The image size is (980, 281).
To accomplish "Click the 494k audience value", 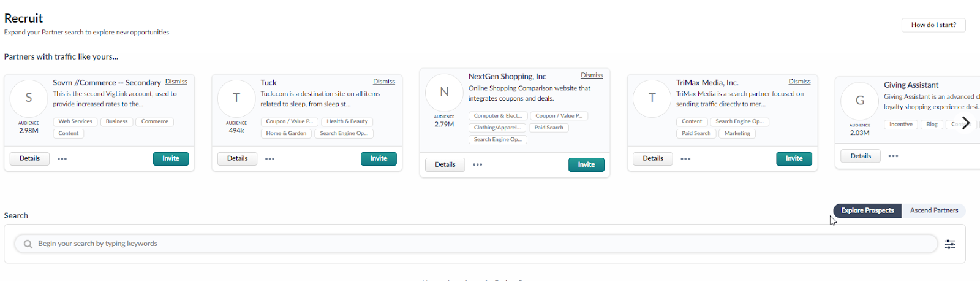I will point(236,131).
